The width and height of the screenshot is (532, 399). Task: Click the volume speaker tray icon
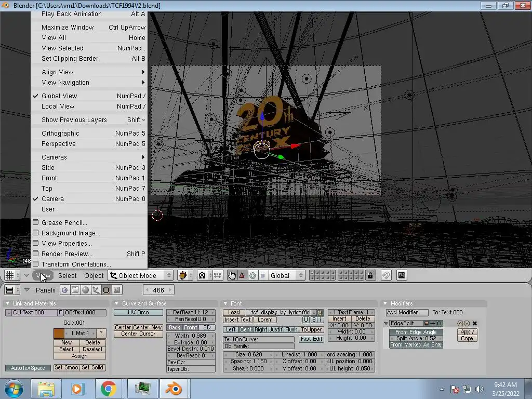pyautogui.click(x=480, y=389)
